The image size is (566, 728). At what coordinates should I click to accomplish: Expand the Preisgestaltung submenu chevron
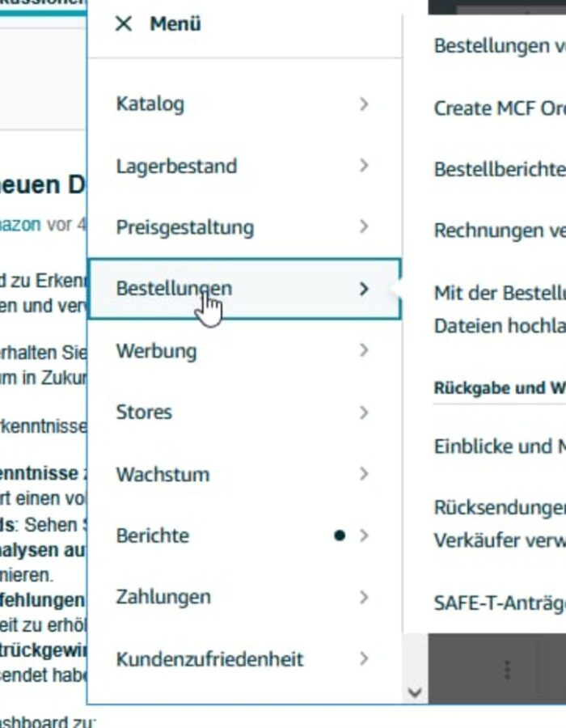tap(364, 227)
